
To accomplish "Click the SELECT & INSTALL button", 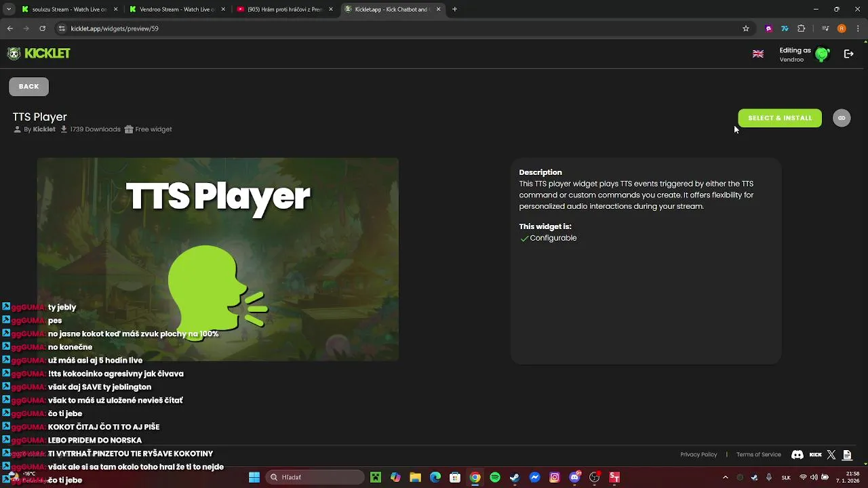I will coord(780,118).
